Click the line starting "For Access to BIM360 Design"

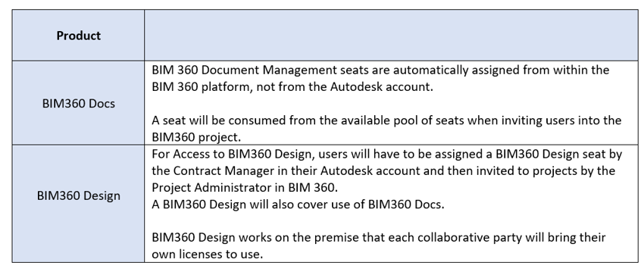(x=387, y=154)
